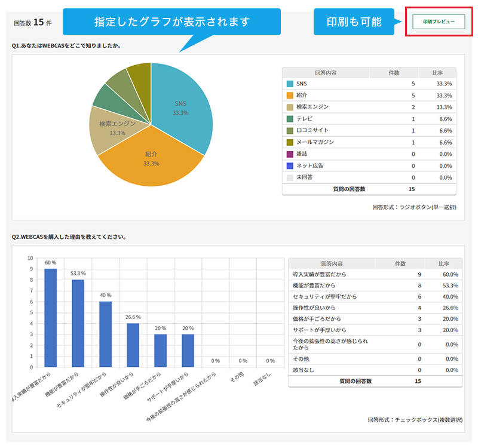Click the 価格が手ごろだから table row label
The height and width of the screenshot is (448, 478).
[317, 319]
